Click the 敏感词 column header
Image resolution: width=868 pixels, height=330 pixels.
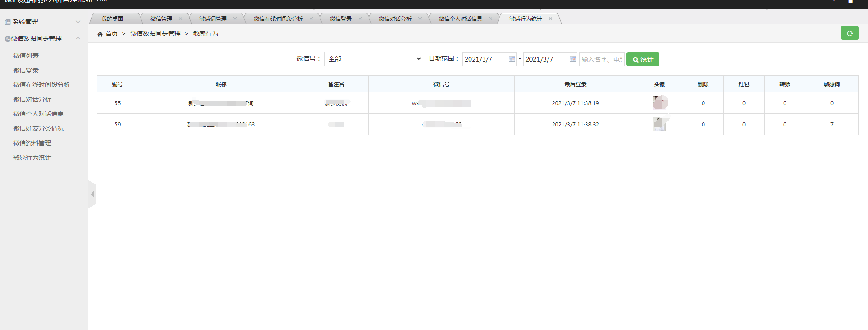[x=832, y=84]
